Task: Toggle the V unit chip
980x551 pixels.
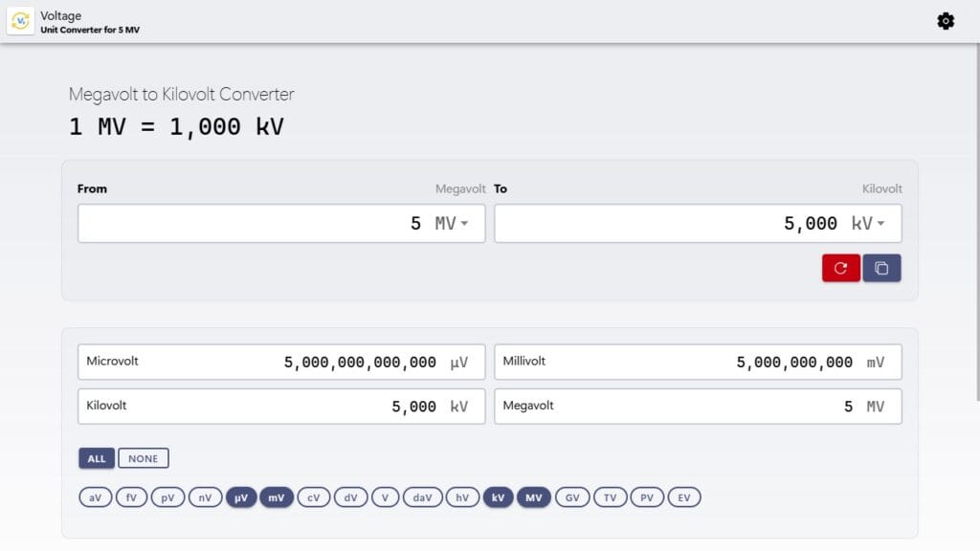Action: click(x=385, y=497)
